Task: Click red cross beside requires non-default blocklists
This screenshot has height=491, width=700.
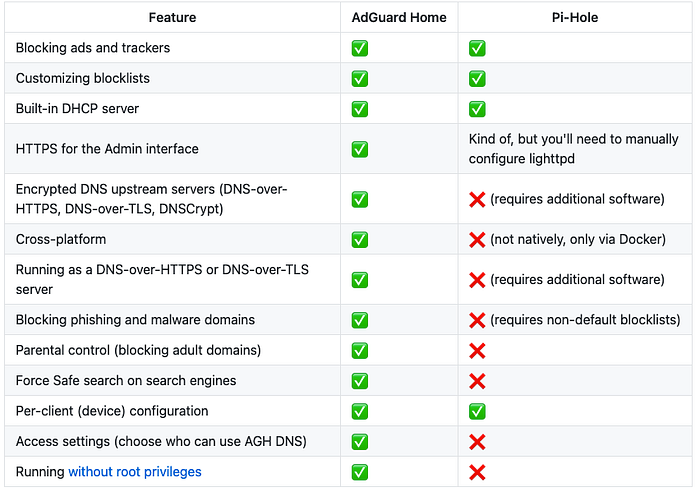Action: coord(477,320)
